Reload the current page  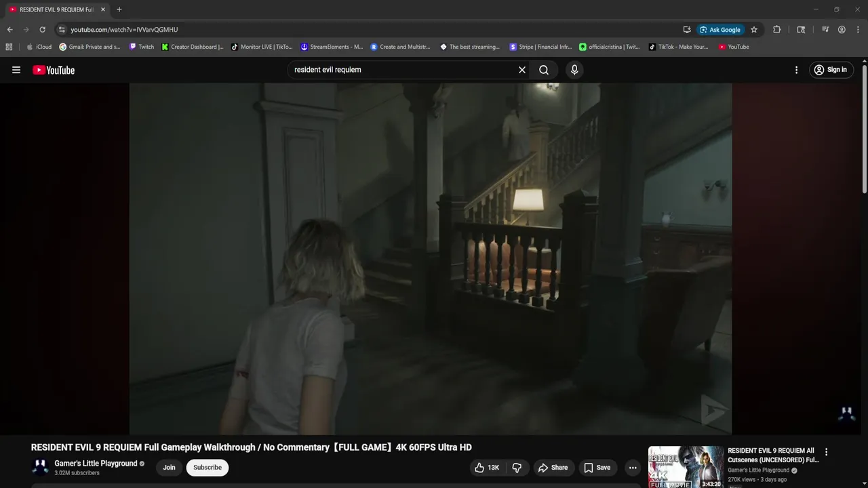(x=42, y=30)
